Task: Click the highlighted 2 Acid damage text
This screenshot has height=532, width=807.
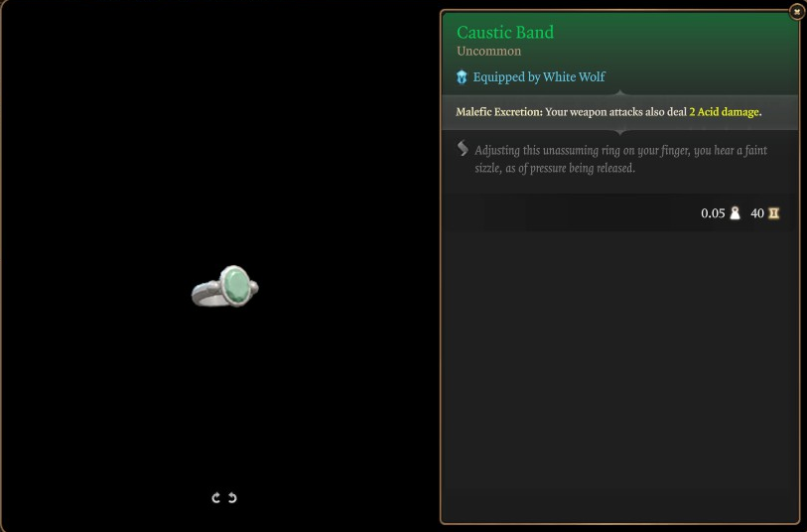Action: [724, 111]
